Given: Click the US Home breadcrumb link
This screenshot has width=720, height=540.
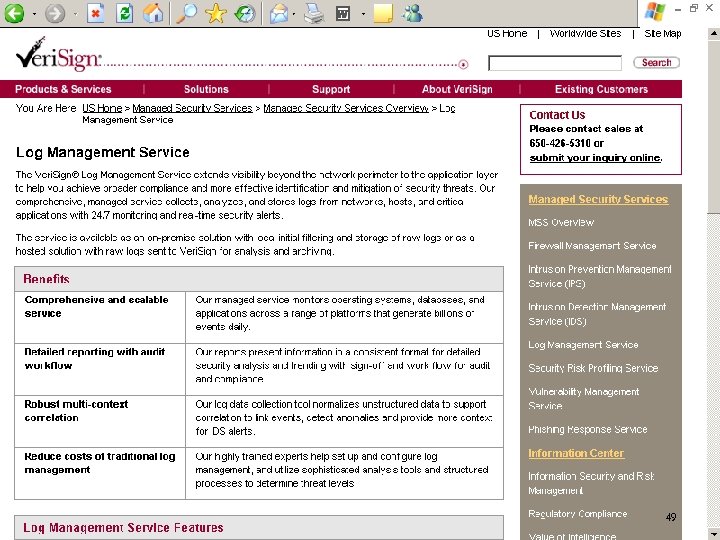Looking at the screenshot, I should 102,108.
